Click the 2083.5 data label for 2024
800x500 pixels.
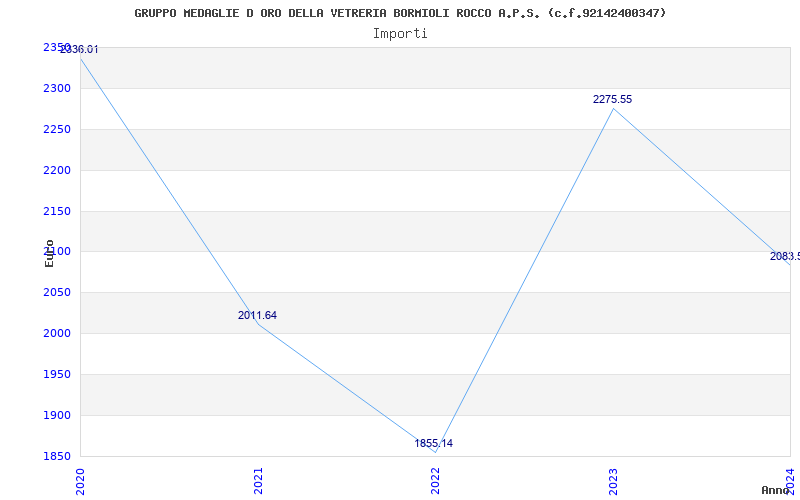point(785,257)
